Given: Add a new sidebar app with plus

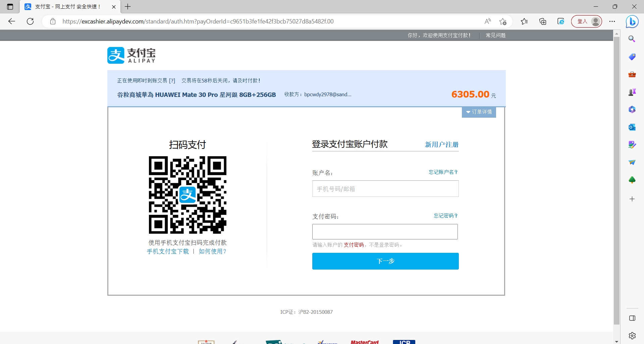Looking at the screenshot, I should pos(632,199).
